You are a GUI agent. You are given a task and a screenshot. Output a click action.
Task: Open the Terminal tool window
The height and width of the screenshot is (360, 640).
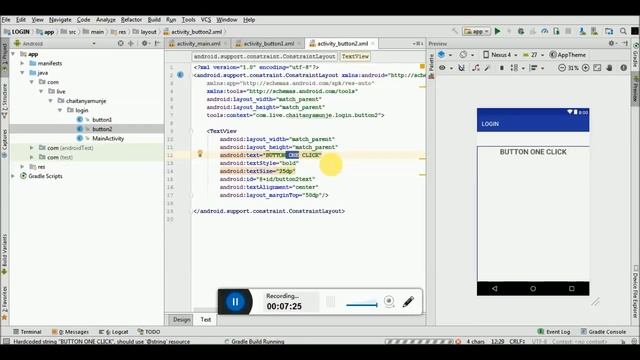(27, 332)
